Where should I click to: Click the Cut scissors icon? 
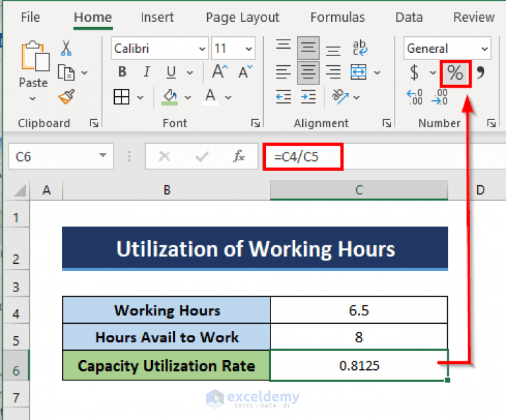(66, 48)
